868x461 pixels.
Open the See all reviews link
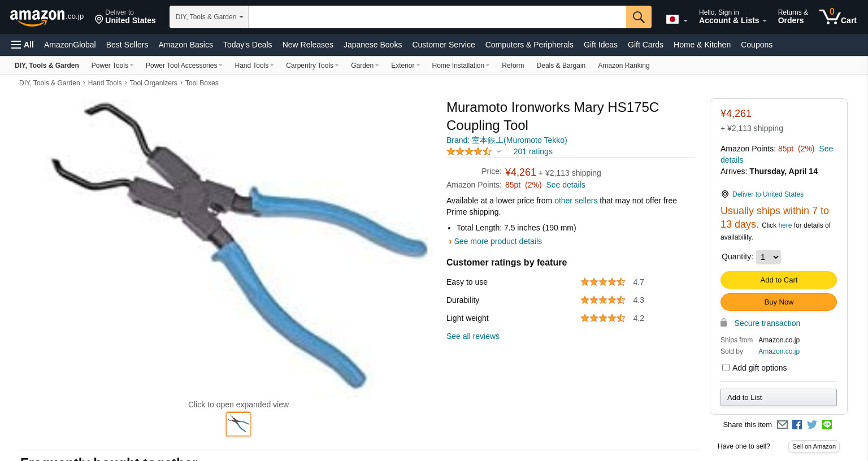(x=473, y=336)
